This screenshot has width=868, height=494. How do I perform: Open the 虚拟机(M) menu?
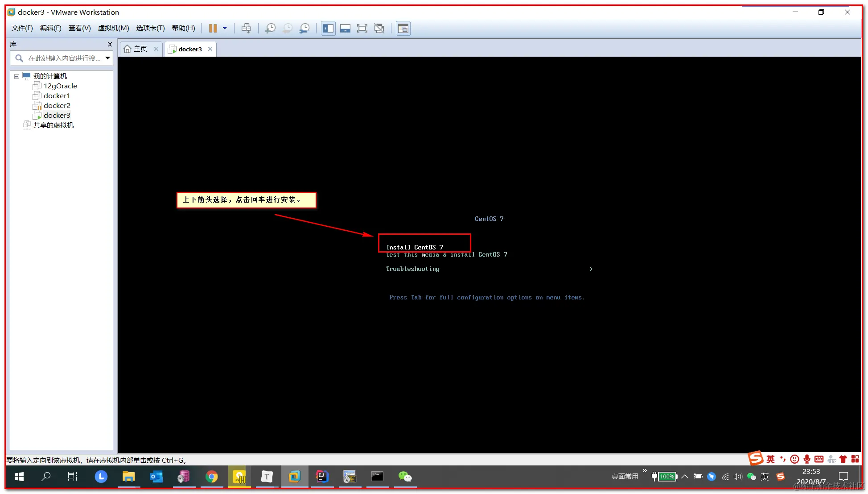tap(113, 28)
